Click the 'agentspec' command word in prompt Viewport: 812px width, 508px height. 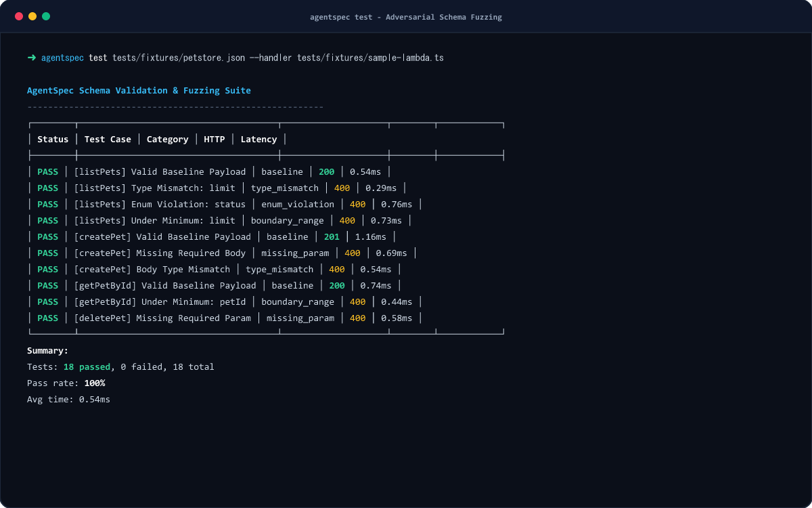[63, 58]
